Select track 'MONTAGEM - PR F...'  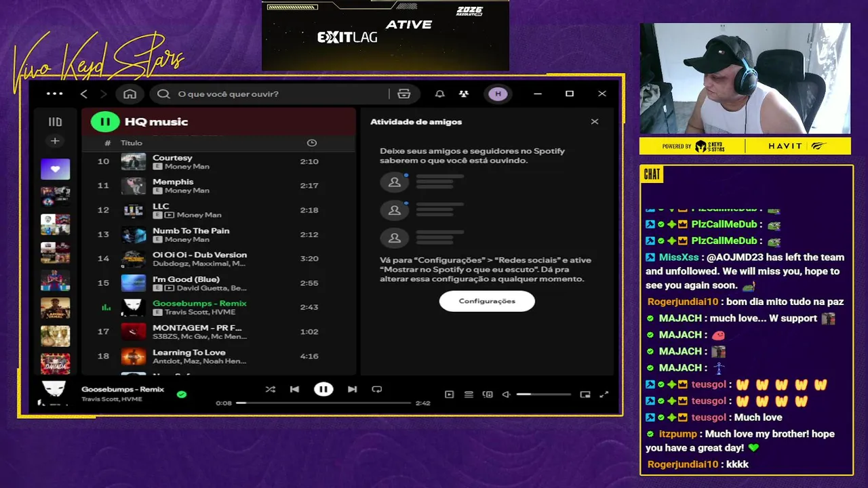218,331
